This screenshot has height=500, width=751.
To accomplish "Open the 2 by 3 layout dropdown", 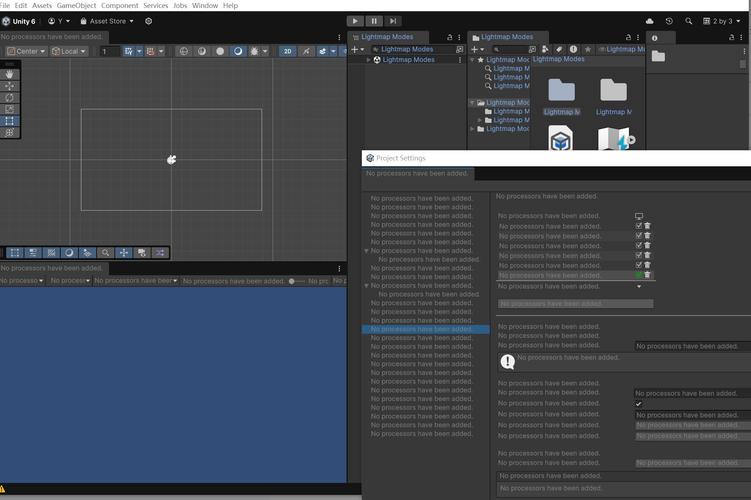I will (721, 21).
